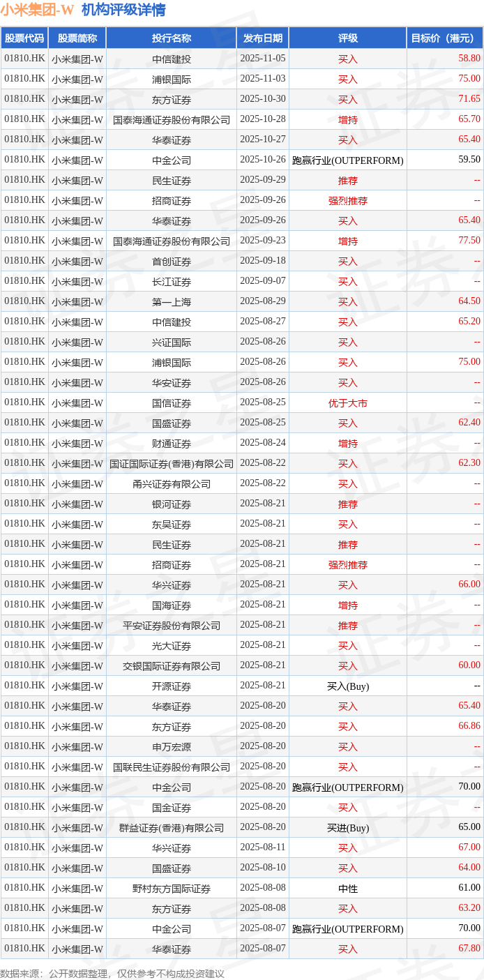Click the 机构评级详情 heading

pyautogui.click(x=123, y=10)
